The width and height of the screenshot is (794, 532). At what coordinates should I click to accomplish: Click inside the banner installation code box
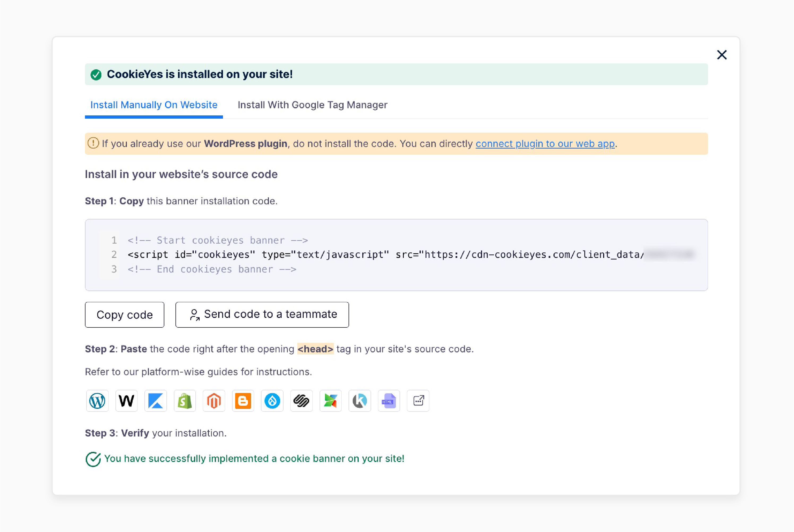point(397,255)
